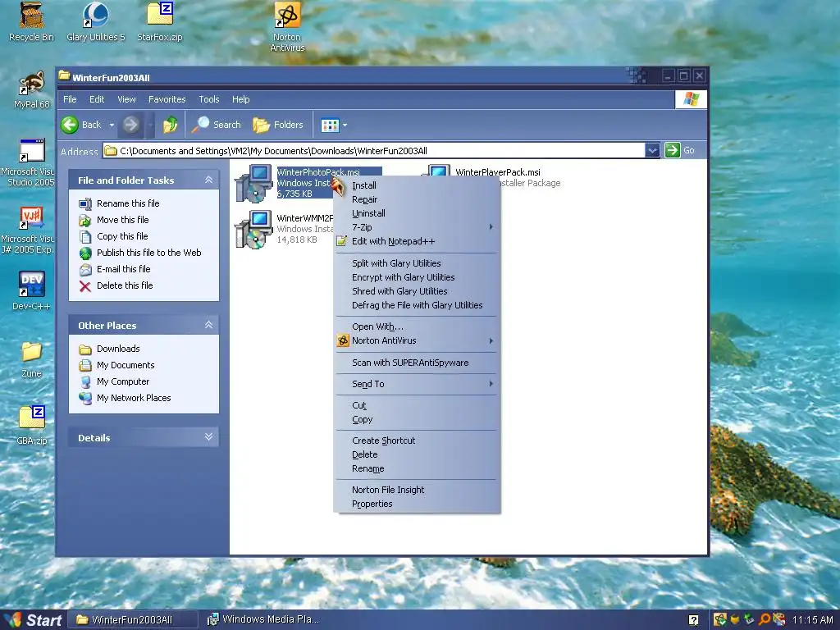Open the Edit menu
This screenshot has width=840, height=630.
(97, 99)
